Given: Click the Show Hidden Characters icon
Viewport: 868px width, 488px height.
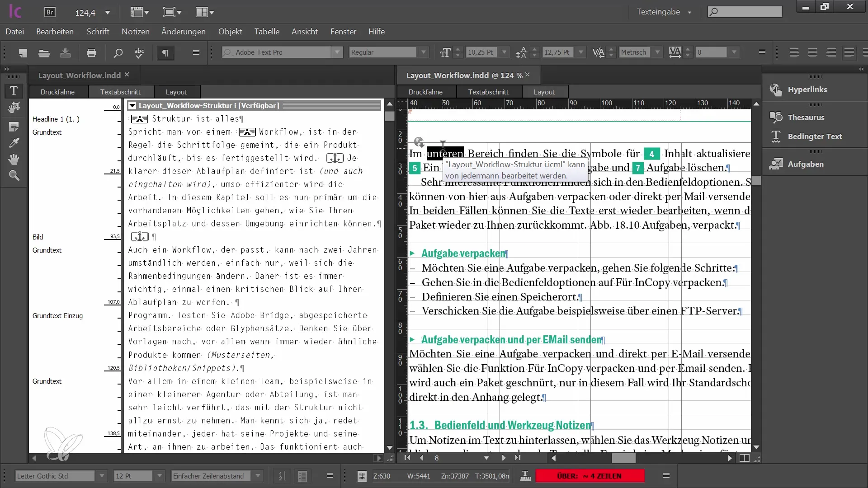Looking at the screenshot, I should [x=166, y=54].
